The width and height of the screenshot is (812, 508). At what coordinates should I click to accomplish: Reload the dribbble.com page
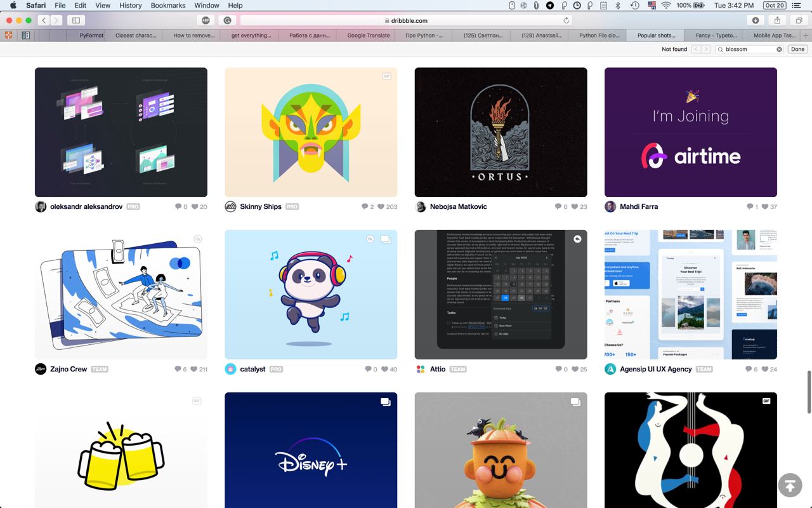[x=566, y=20]
